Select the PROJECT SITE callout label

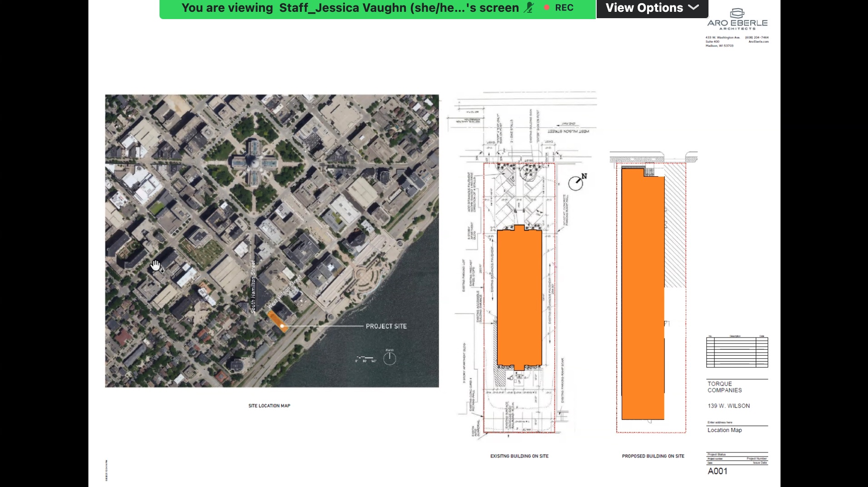click(x=386, y=326)
